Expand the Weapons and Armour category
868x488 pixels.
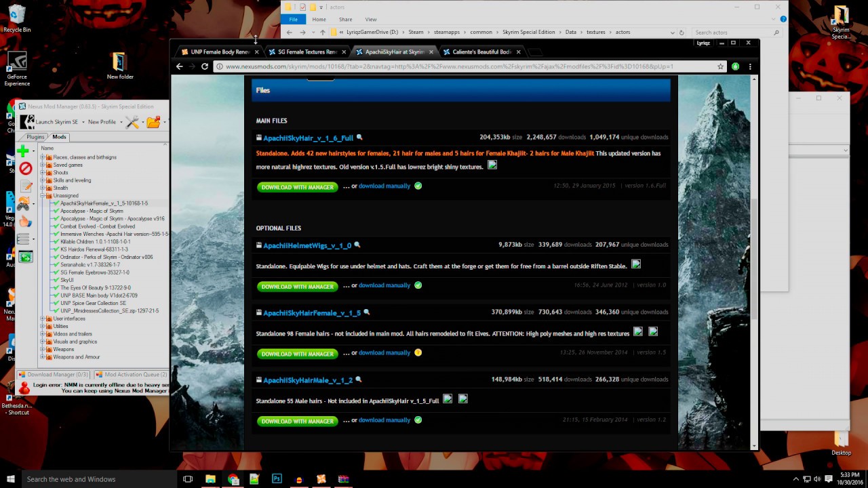pyautogui.click(x=43, y=357)
